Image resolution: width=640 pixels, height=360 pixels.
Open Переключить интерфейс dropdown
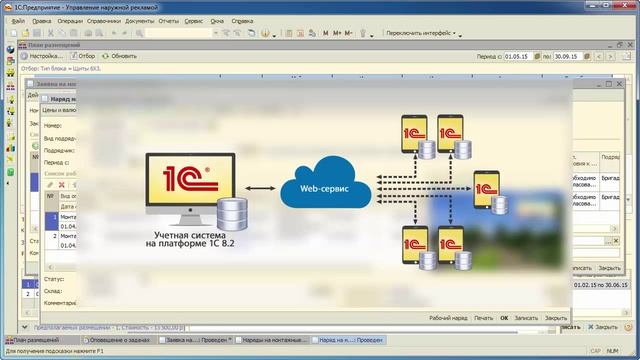point(421,33)
